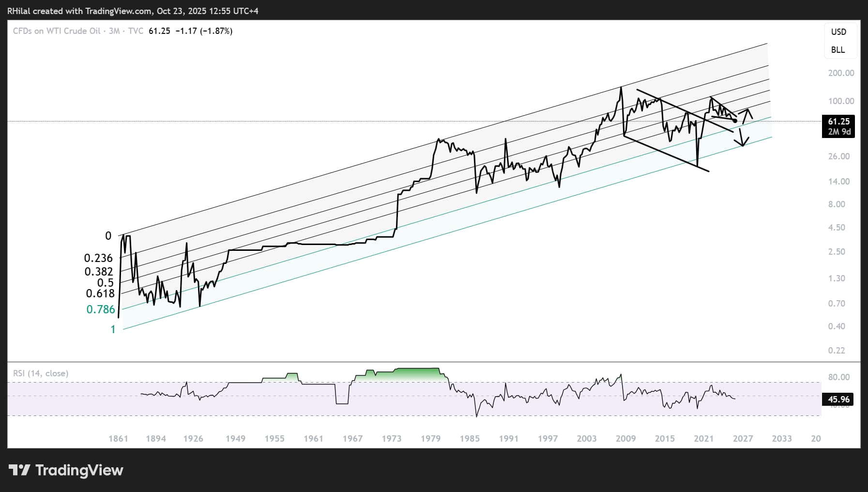This screenshot has height=492, width=868.
Task: Click the 0.40 price axis label
Action: (x=837, y=326)
